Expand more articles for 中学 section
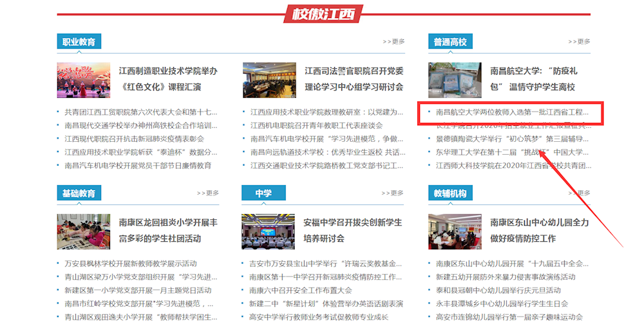This screenshot has height=332, width=644. click(x=393, y=193)
